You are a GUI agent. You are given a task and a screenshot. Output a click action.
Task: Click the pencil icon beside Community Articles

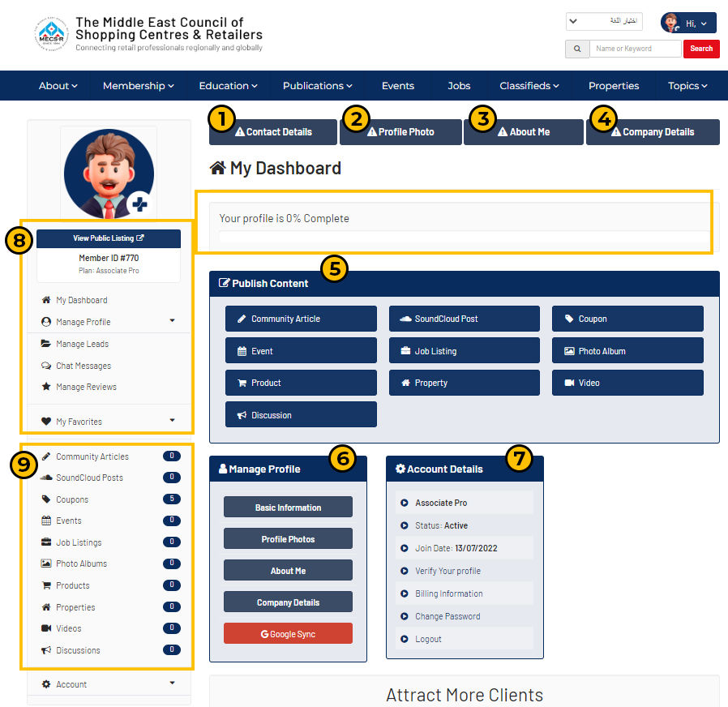[x=46, y=456]
